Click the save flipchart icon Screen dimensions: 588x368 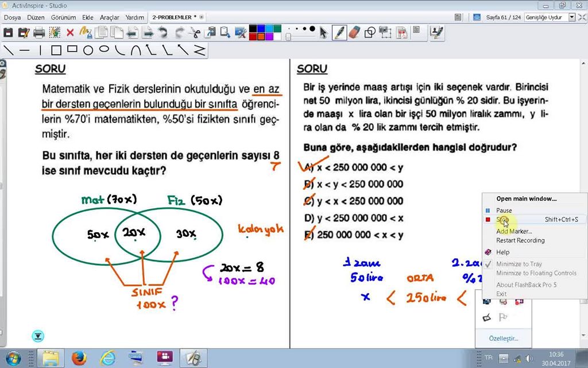pyautogui.click(x=8, y=33)
